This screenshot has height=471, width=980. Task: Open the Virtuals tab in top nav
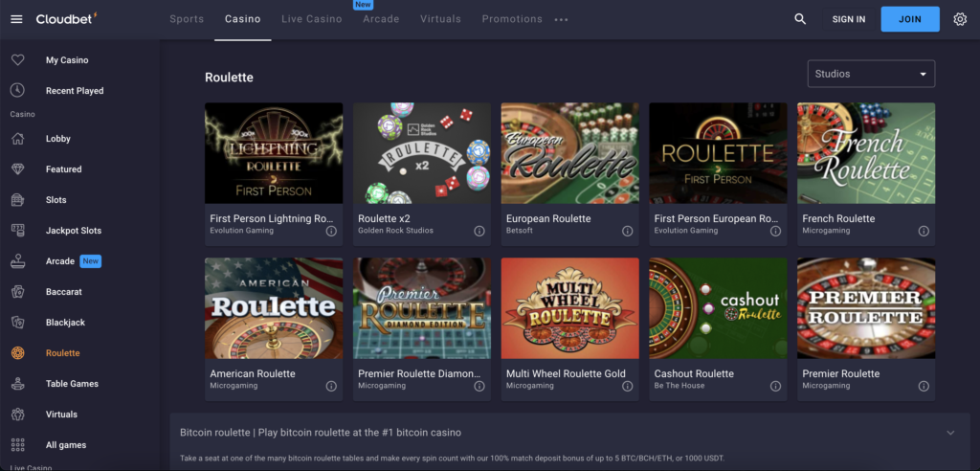440,19
